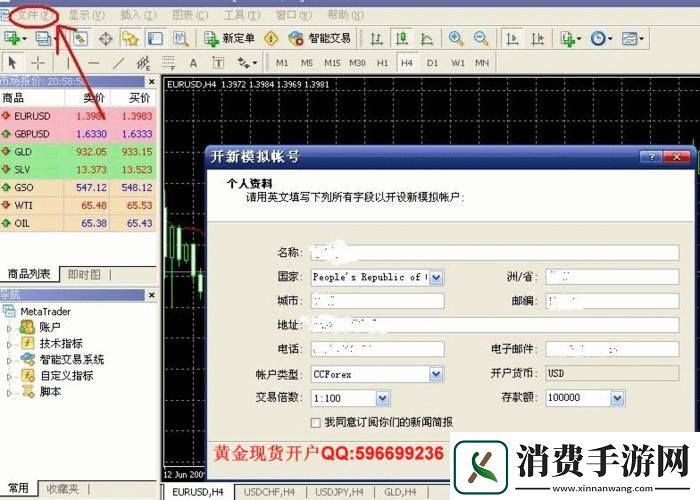Select the vertical line drawing tool
The height and width of the screenshot is (500, 700).
[68, 63]
